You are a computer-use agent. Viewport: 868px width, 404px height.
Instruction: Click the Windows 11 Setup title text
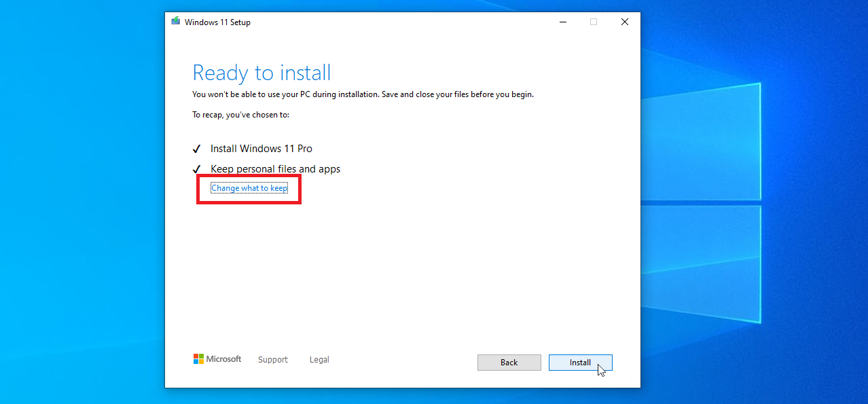[x=217, y=22]
